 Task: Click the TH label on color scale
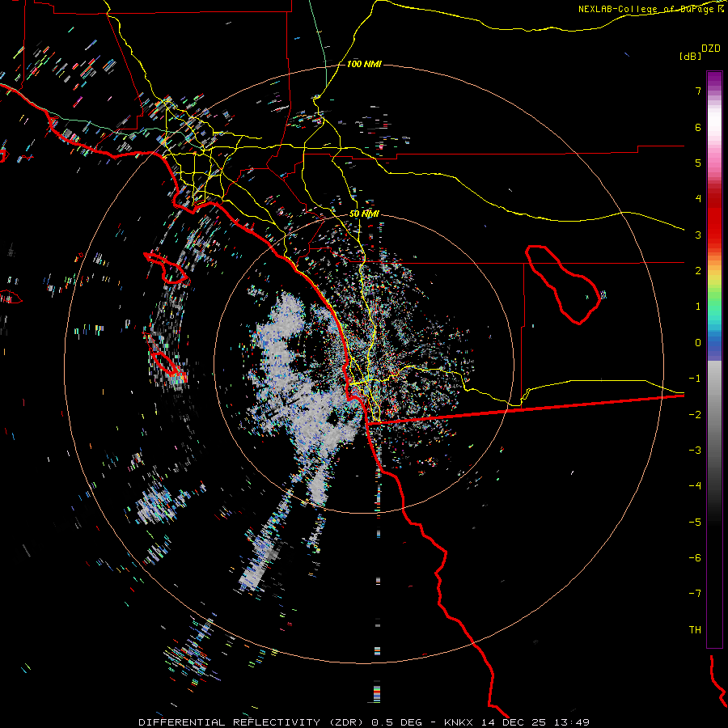click(x=695, y=630)
